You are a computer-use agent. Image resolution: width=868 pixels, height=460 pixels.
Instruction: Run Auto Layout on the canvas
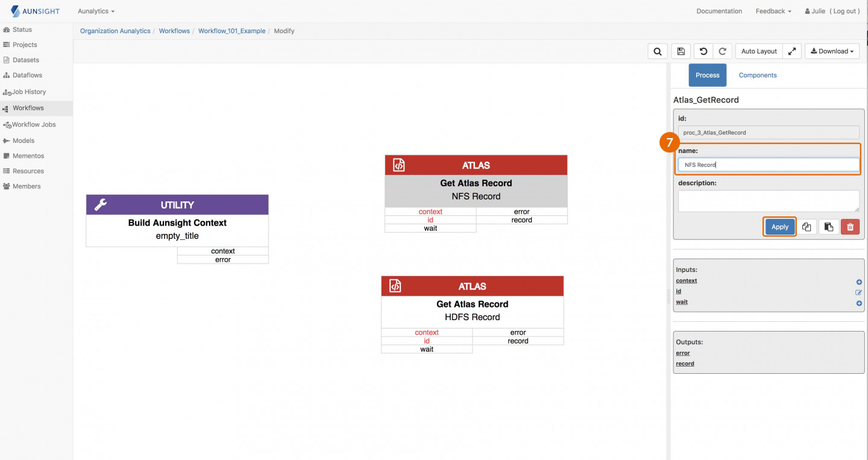click(x=759, y=51)
